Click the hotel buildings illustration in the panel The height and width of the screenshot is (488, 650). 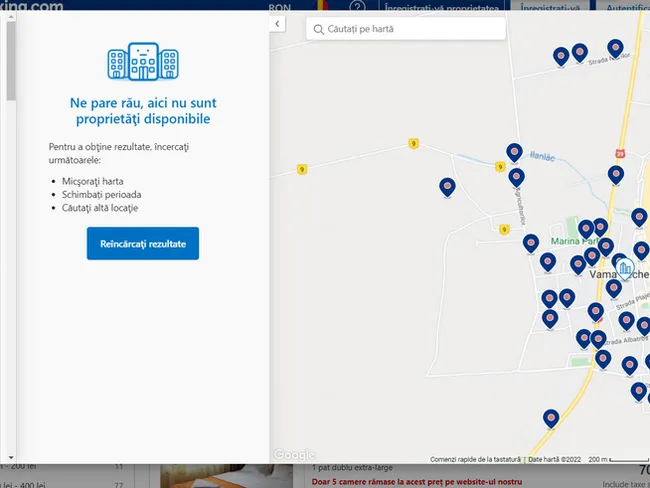pos(142,62)
